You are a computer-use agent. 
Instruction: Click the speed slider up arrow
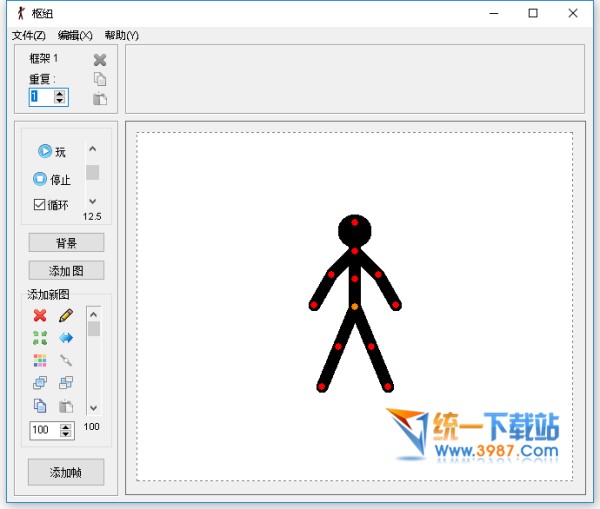[x=93, y=148]
